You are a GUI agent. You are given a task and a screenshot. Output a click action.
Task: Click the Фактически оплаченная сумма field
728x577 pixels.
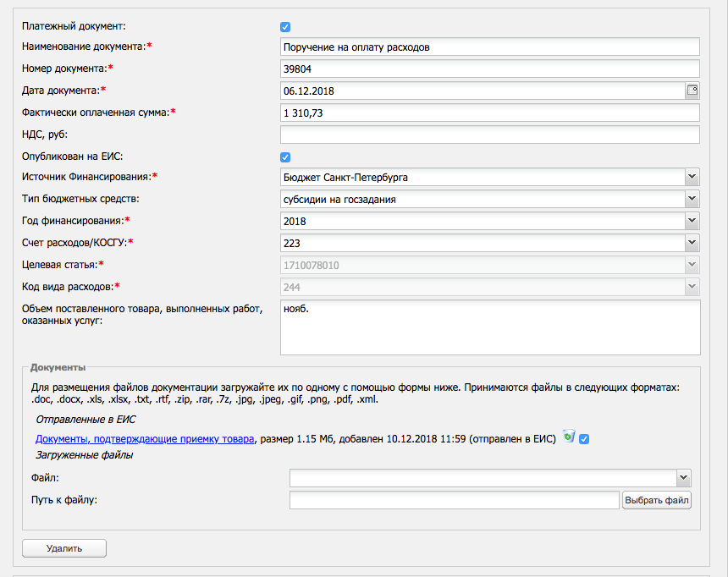tap(489, 113)
